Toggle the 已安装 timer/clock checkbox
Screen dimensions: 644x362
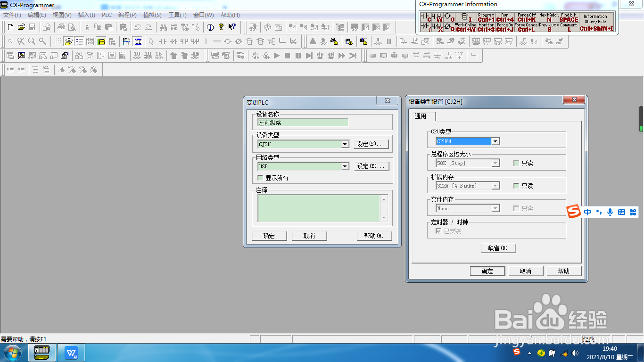(439, 231)
